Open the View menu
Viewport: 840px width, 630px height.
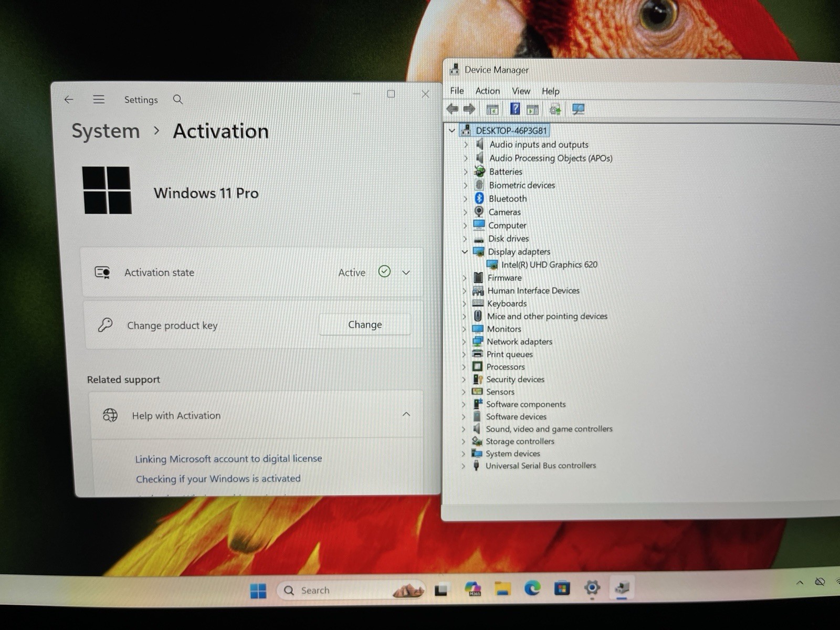(521, 91)
